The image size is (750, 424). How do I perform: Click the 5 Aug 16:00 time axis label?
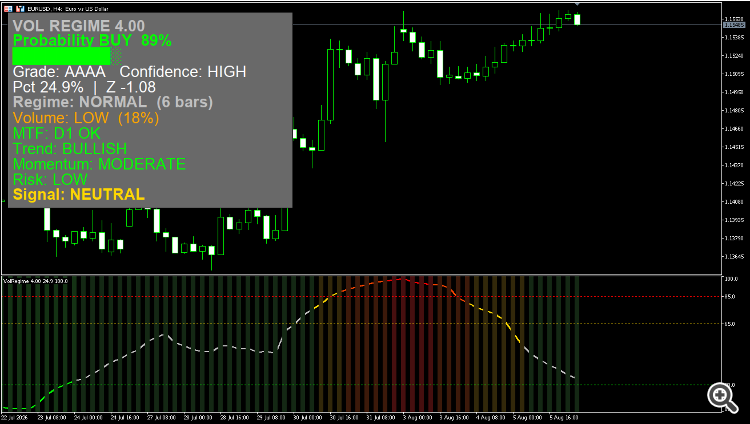[x=563, y=418]
